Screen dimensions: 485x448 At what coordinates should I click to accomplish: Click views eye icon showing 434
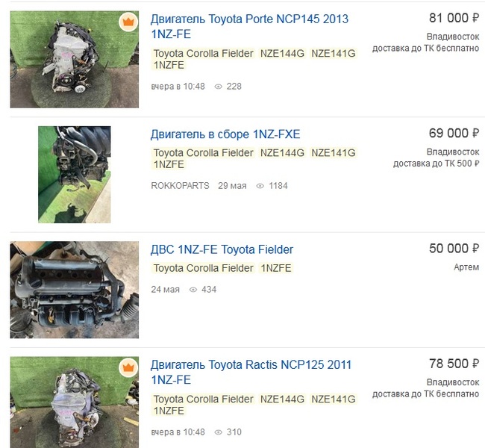click(x=193, y=290)
